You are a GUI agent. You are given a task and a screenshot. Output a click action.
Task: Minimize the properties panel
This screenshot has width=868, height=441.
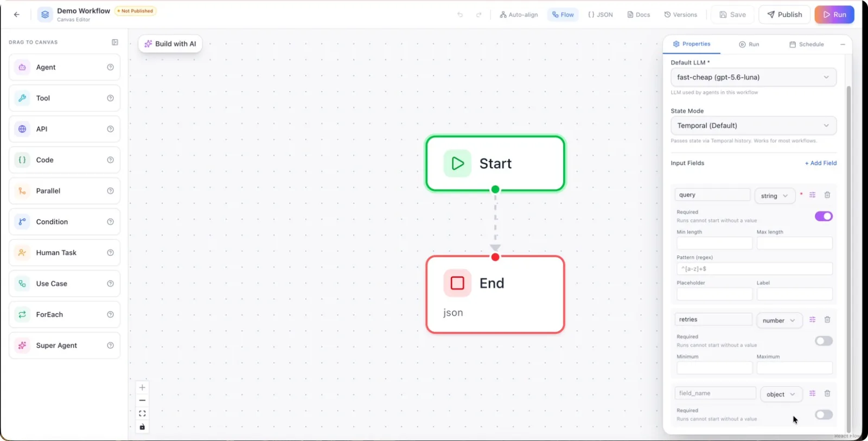coord(843,44)
